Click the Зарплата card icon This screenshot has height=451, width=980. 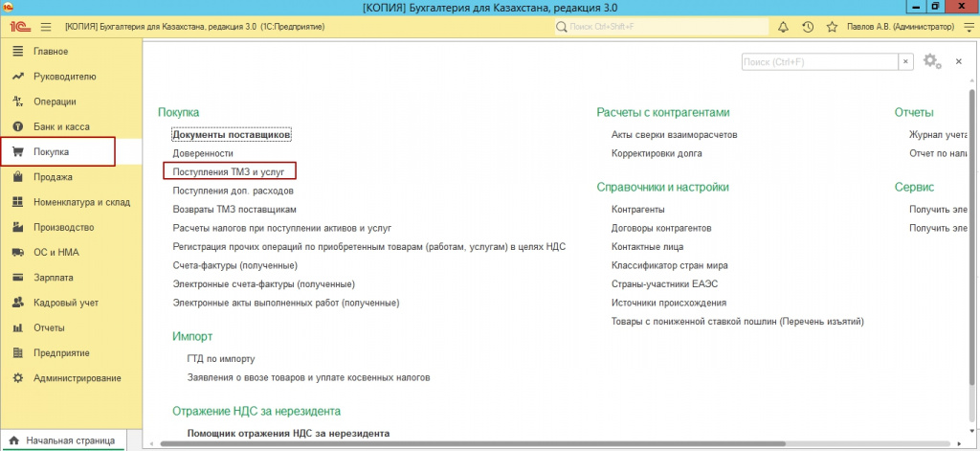(x=18, y=278)
